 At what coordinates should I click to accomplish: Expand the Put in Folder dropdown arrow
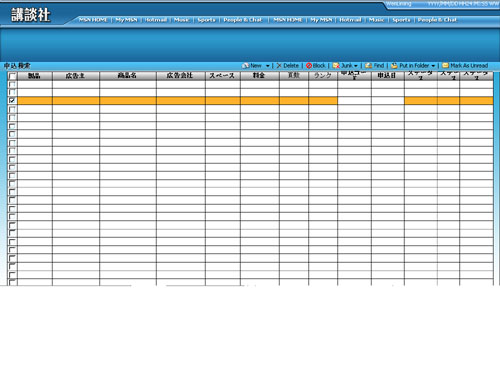(433, 66)
